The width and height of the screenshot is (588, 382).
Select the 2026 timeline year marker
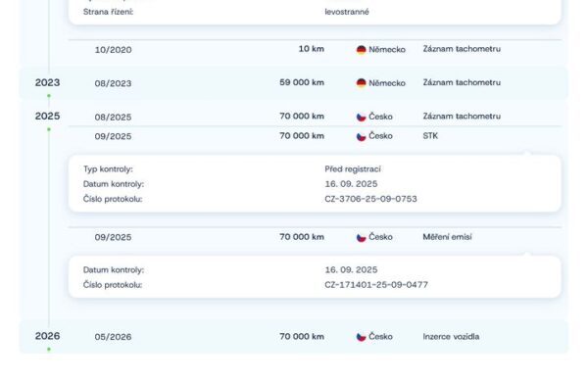[47, 336]
